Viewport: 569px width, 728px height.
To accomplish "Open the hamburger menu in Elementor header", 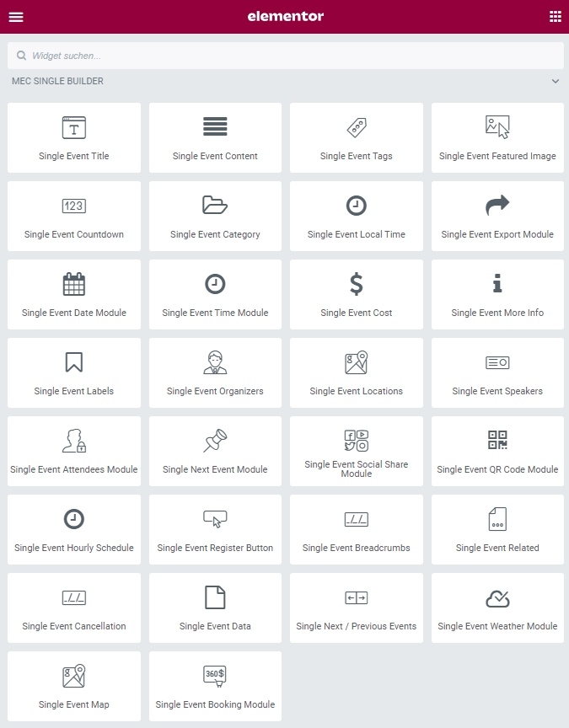I will tap(16, 17).
